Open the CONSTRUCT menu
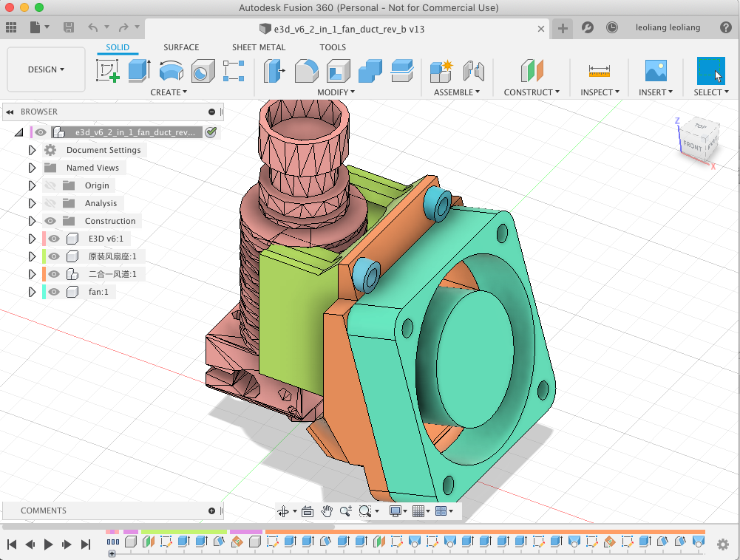 coord(531,92)
